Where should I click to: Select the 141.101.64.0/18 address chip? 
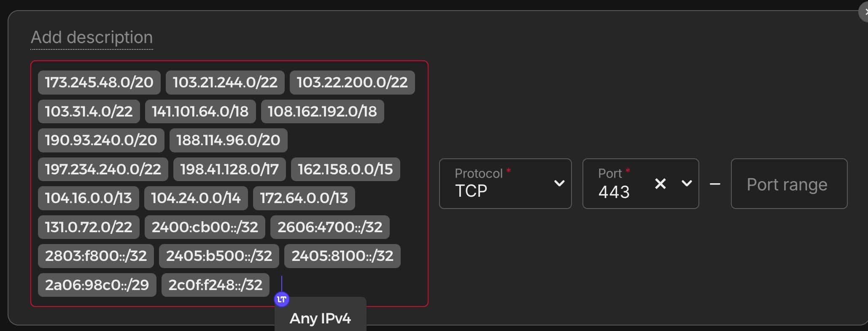point(200,111)
